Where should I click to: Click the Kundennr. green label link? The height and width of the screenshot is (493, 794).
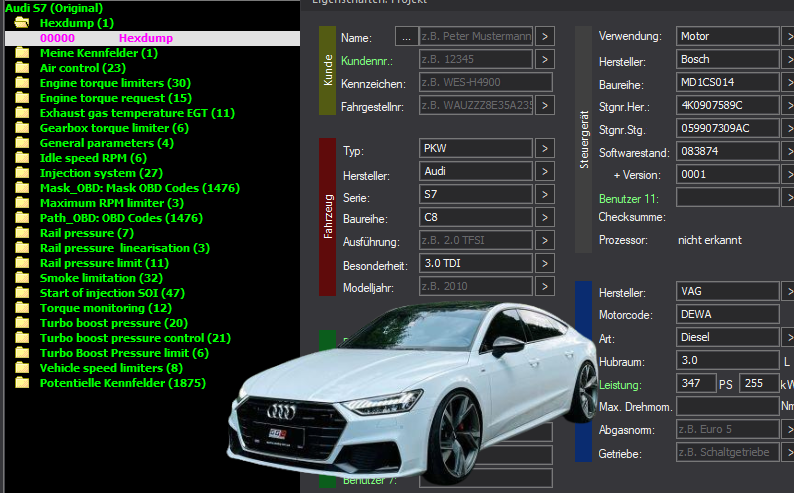coord(367,61)
